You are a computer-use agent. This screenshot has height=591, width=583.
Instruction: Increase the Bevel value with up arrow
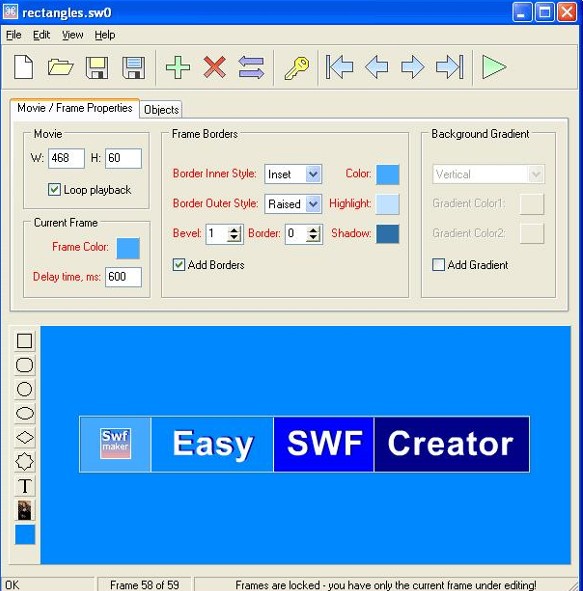click(234, 230)
